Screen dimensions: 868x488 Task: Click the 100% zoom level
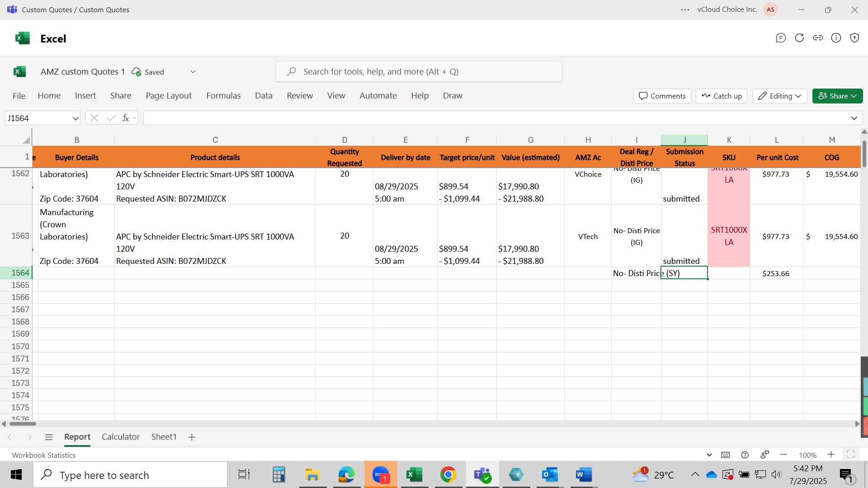[807, 455]
